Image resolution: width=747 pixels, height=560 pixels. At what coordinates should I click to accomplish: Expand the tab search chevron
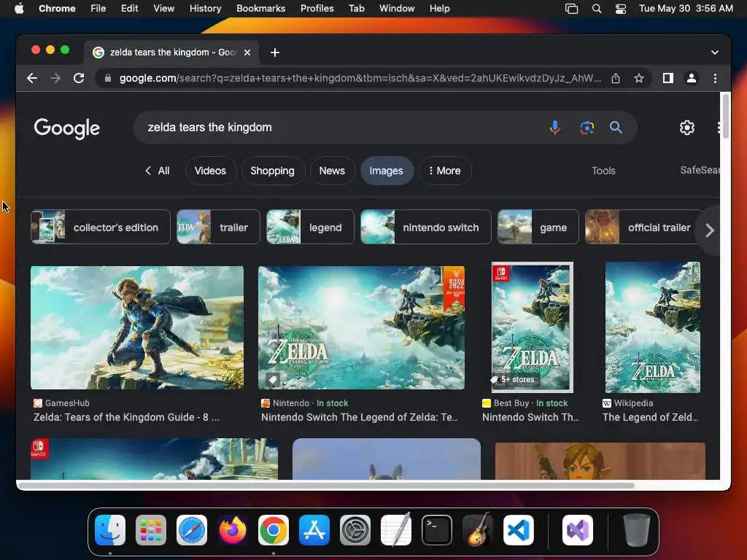714,52
